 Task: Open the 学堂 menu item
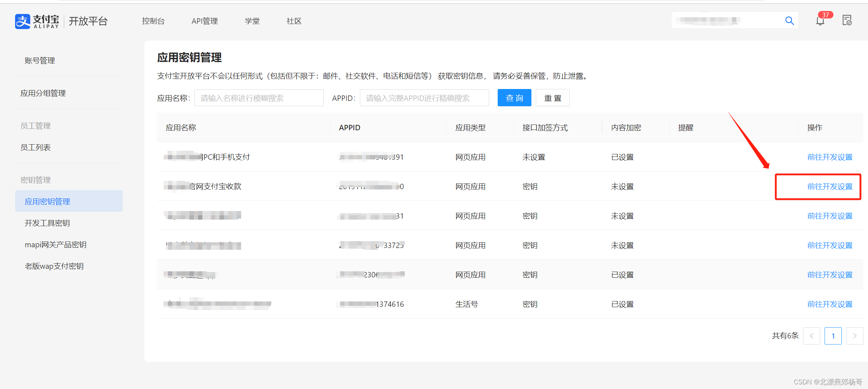[252, 21]
